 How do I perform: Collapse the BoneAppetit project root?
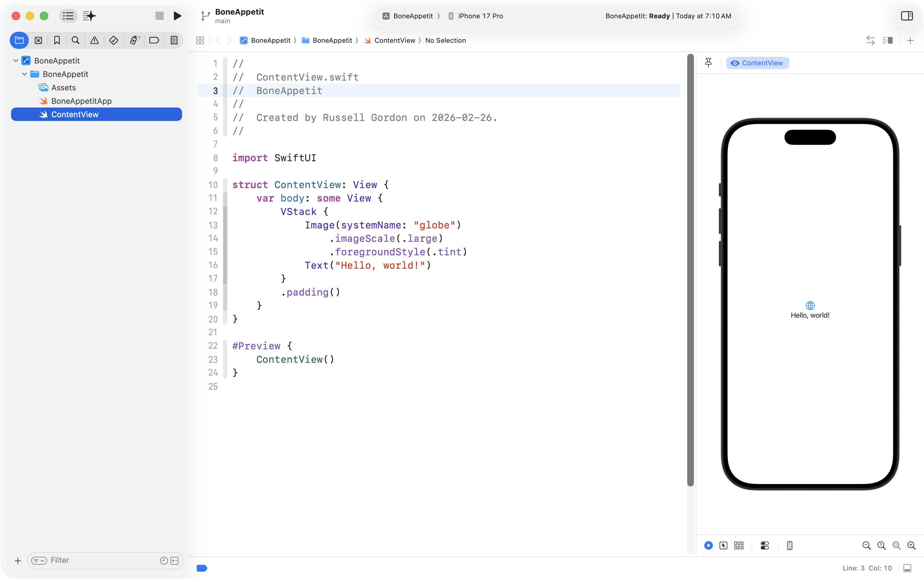pyautogui.click(x=16, y=60)
